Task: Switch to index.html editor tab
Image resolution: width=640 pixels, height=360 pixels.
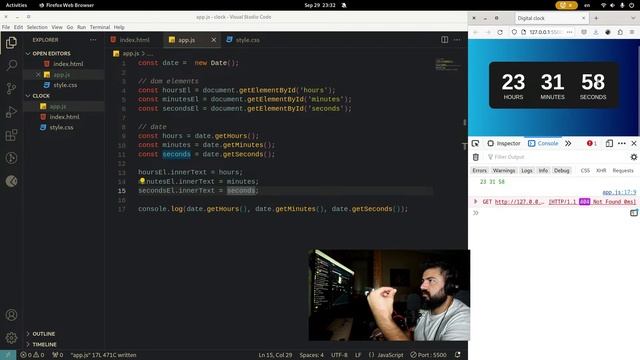Action: (134, 40)
